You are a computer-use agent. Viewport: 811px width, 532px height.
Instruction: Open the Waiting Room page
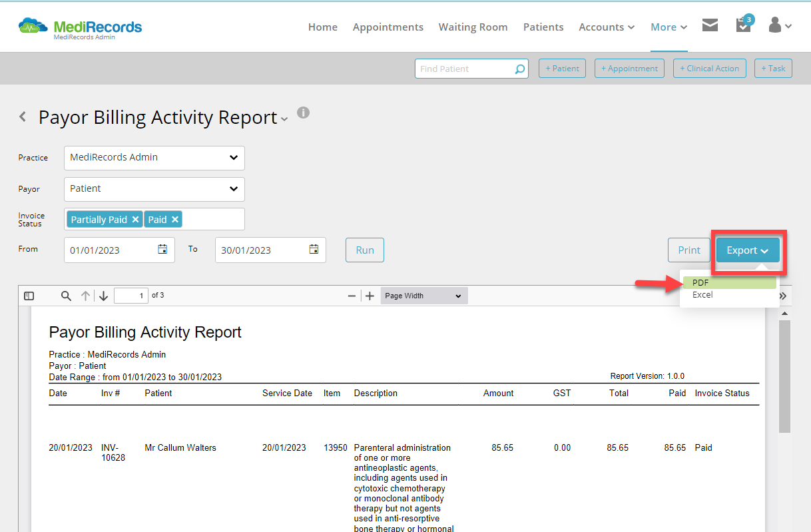point(473,27)
